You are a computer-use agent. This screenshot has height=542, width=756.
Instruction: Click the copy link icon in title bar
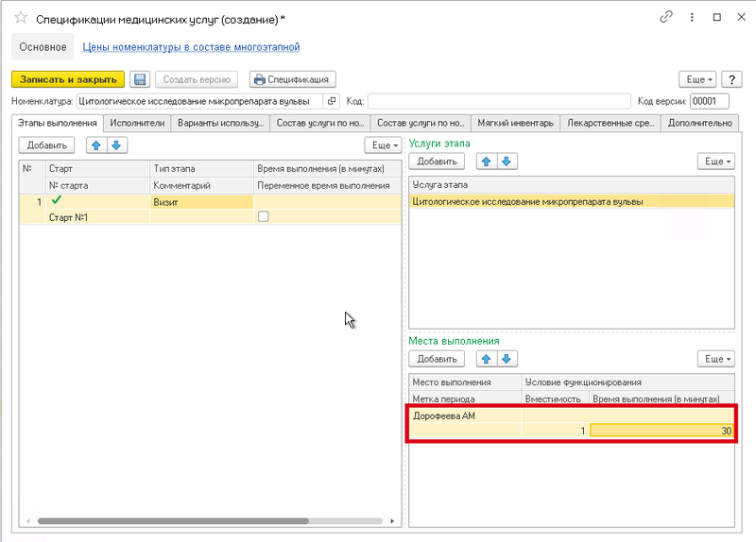(668, 17)
